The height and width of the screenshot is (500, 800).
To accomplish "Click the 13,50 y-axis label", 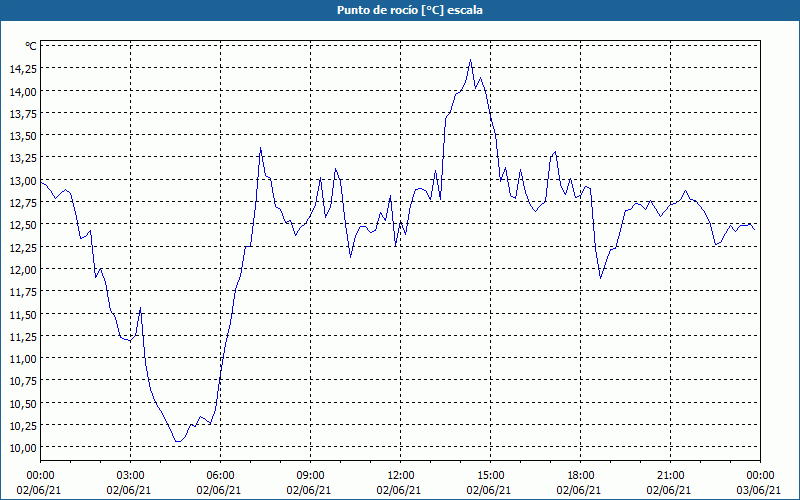I will coord(23,136).
